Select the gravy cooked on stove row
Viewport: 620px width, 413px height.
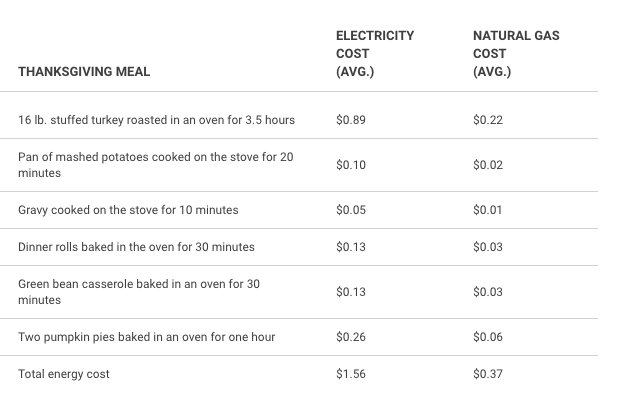tap(128, 210)
